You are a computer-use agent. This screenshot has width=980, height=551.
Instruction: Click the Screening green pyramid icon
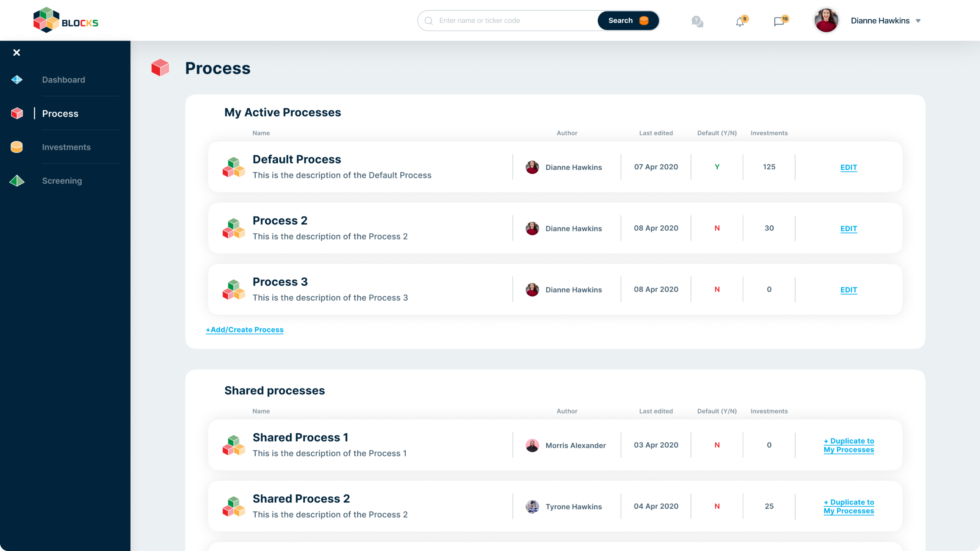click(17, 181)
